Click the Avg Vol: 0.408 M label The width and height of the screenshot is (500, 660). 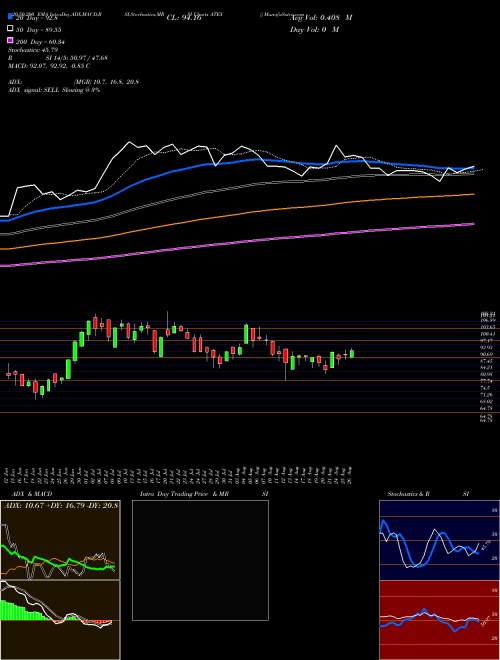[x=321, y=18]
